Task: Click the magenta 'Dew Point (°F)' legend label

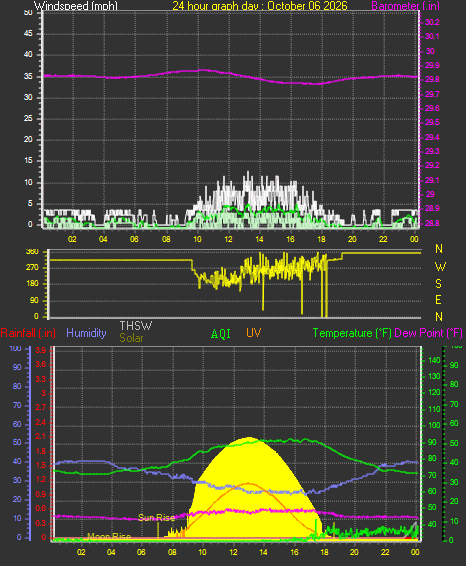Action: tap(428, 333)
